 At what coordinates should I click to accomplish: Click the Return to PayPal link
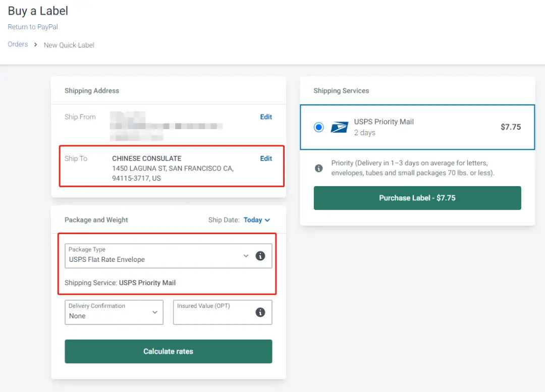pos(33,27)
